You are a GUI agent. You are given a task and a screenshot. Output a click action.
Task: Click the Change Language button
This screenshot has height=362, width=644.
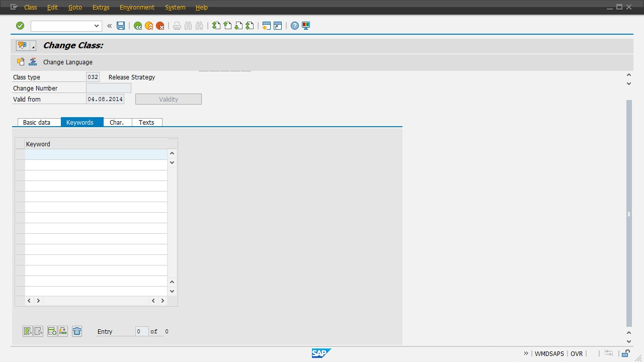click(67, 62)
